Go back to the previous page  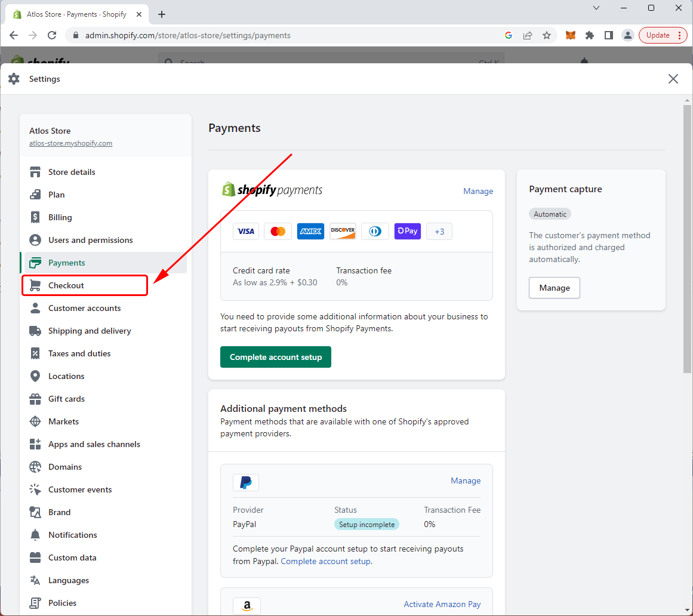pos(14,35)
